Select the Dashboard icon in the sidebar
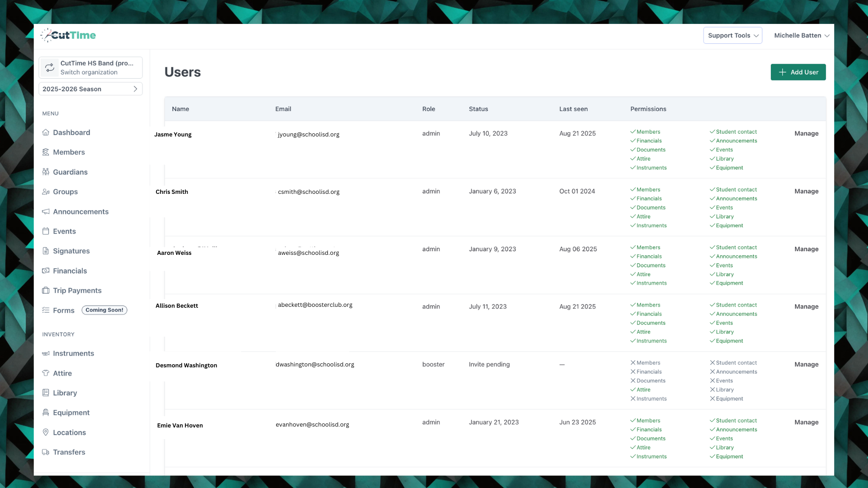 (46, 132)
